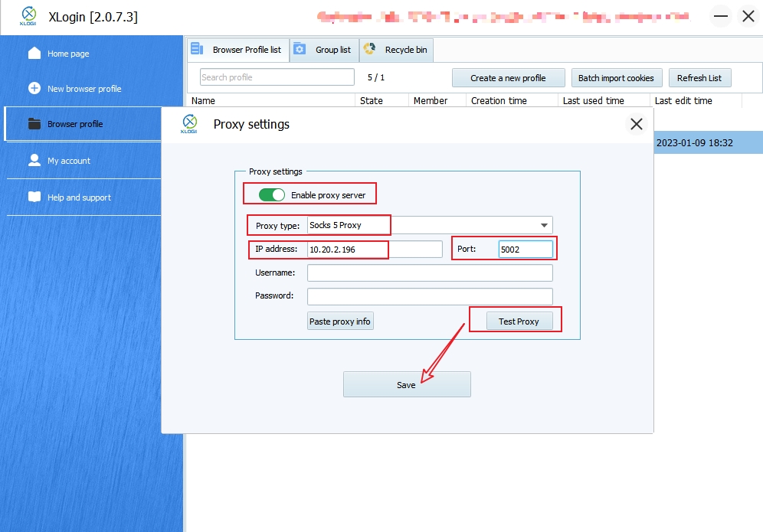
Task: Select the Port number field
Action: coord(525,249)
